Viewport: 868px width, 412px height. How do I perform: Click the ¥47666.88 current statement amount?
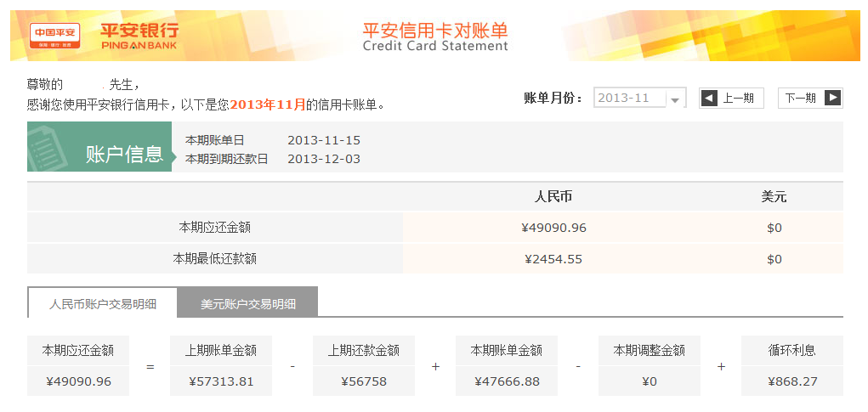[507, 381]
